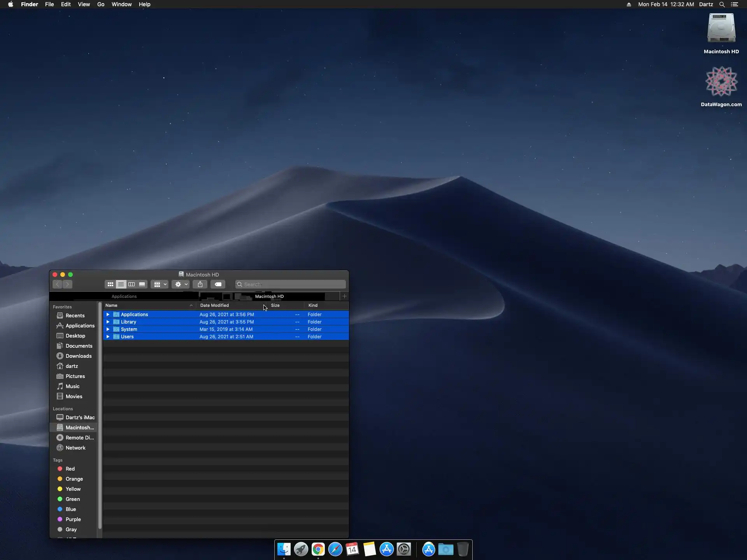Expand the Library folder disclosure triangle
The height and width of the screenshot is (560, 747).
click(x=108, y=322)
